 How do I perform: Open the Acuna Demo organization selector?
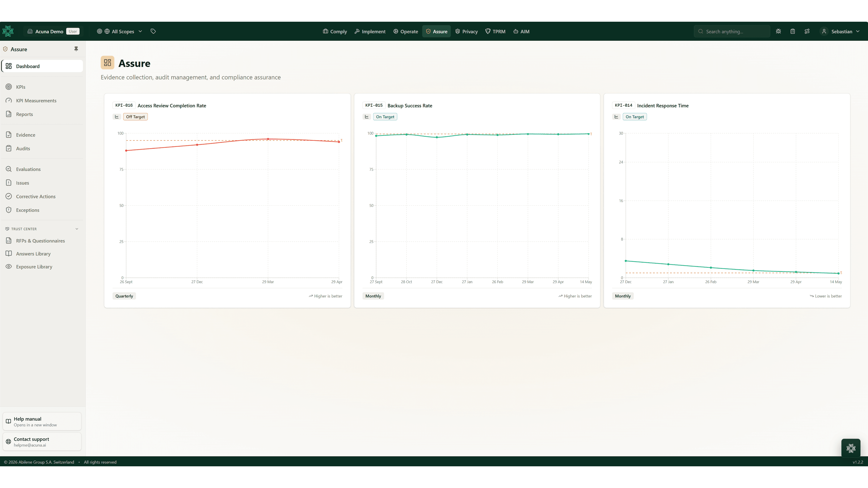pyautogui.click(x=53, y=31)
